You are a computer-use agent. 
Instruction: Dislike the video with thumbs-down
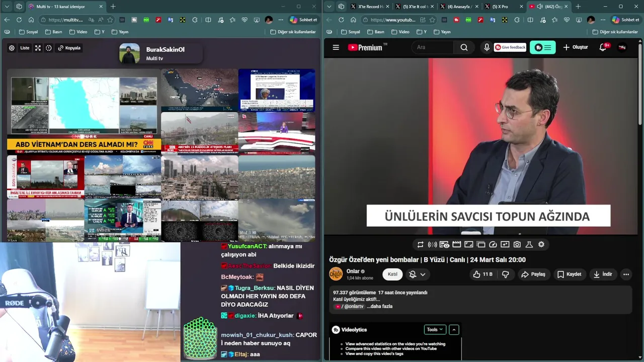click(x=506, y=274)
